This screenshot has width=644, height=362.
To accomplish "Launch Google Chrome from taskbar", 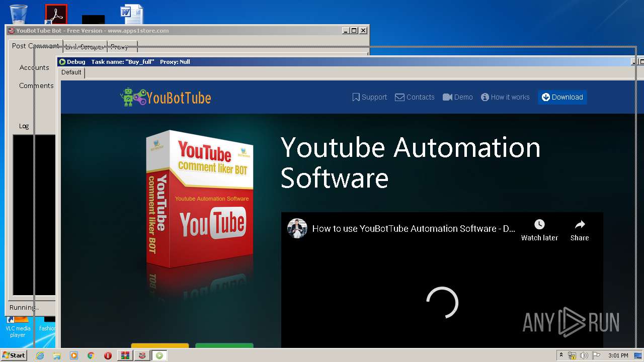I will (91, 355).
